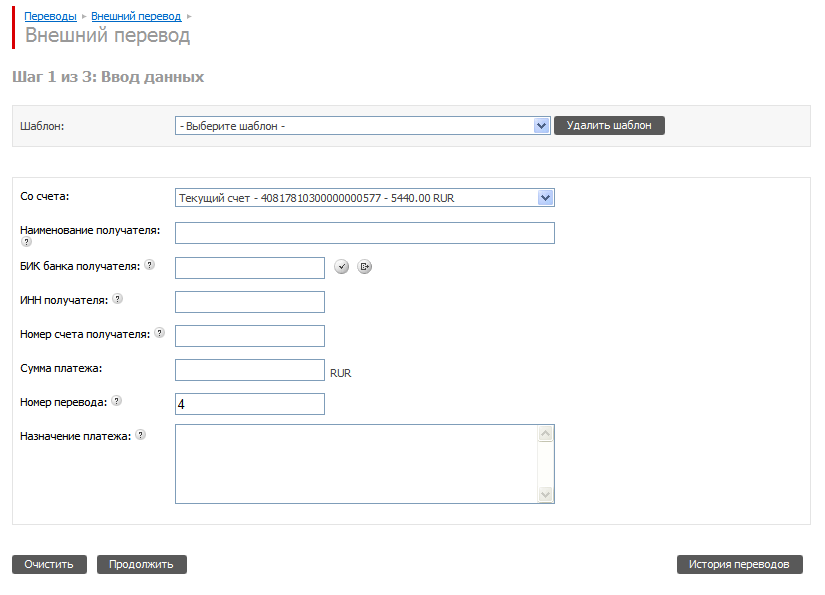Open the Со счета account dropdown
825x595 pixels.
click(546, 198)
